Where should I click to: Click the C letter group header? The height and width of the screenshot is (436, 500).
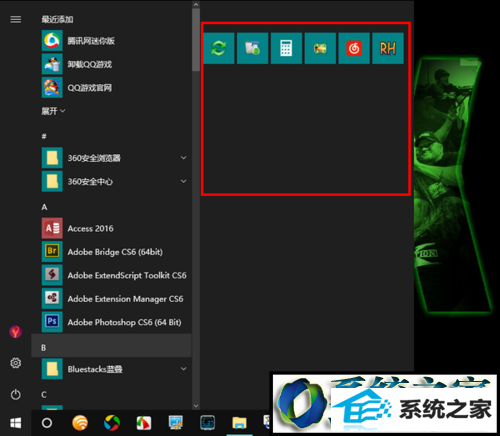(44, 395)
